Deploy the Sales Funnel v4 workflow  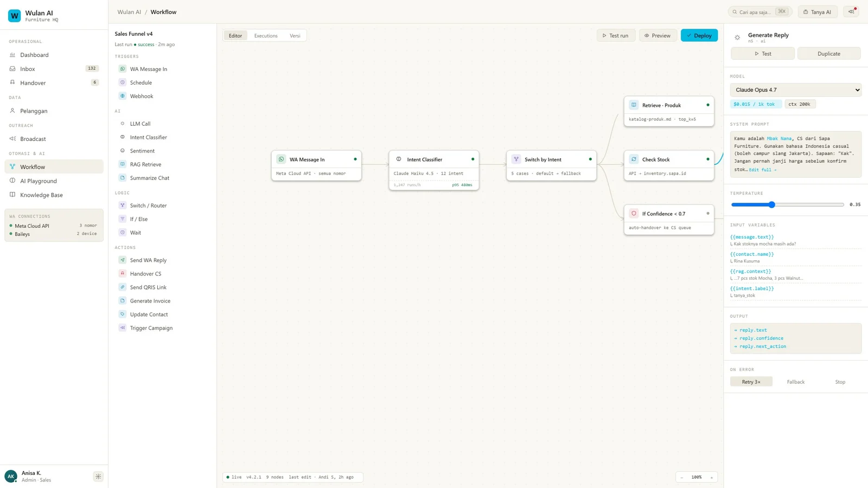699,35
